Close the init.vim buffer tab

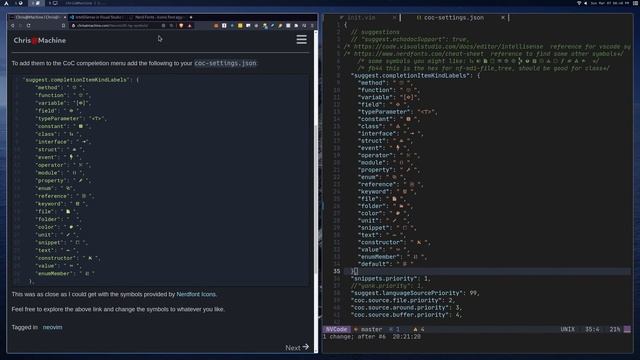[x=394, y=18]
